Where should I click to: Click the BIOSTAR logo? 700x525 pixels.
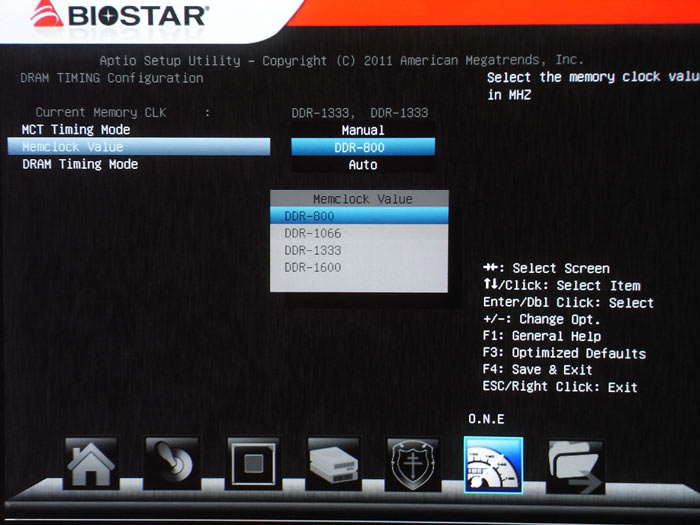[118, 15]
